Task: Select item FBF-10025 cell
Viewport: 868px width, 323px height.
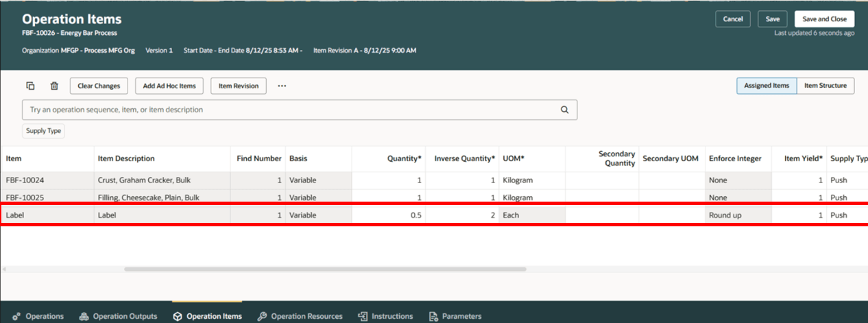Action: tap(47, 198)
